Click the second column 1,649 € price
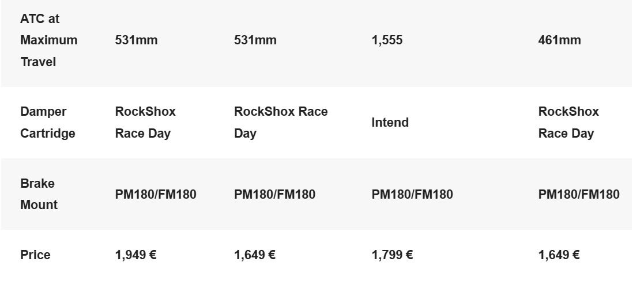The image size is (644, 296). 255,255
